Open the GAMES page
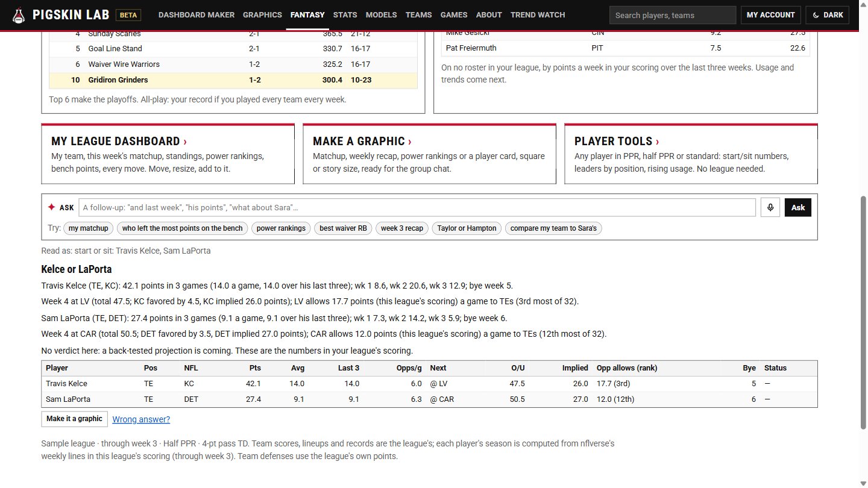The height and width of the screenshot is (488, 868). 454,14
